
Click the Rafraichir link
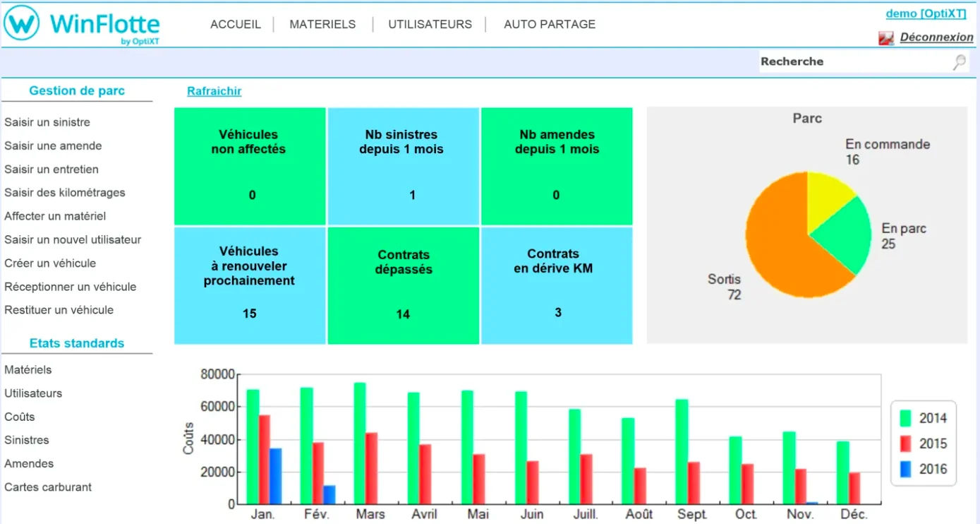click(x=214, y=91)
